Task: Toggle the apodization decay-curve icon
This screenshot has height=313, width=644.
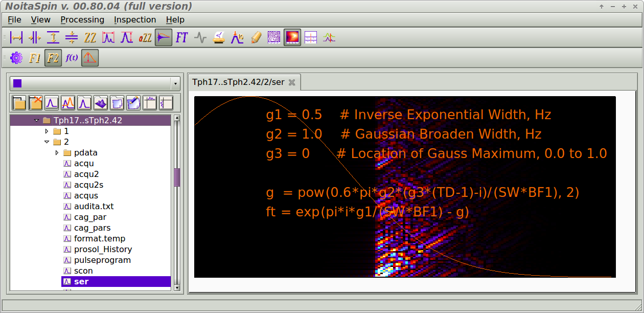Action: pos(164,37)
